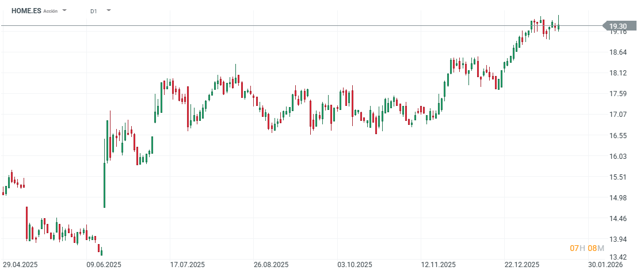Select the 09.06.2025 date label
Screen dimensions: 644x274
pos(104,264)
